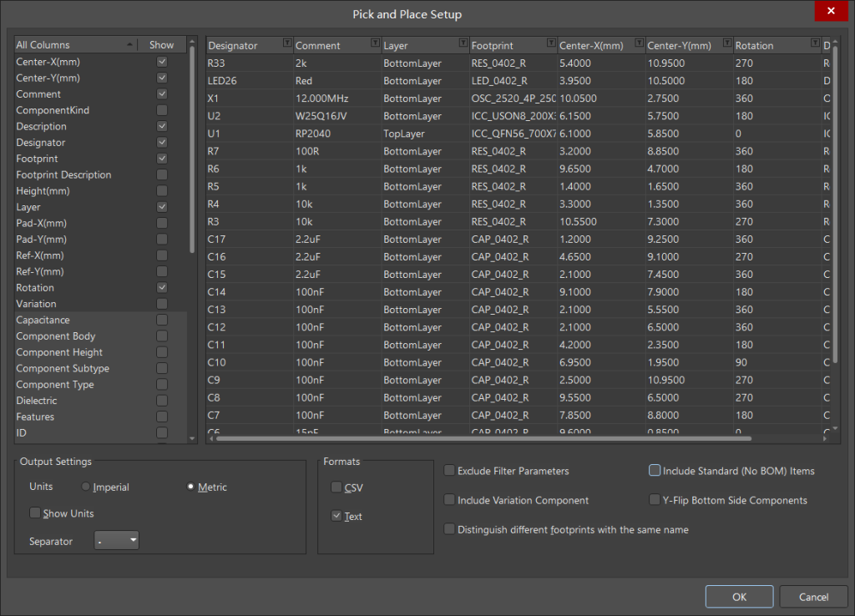The image size is (855, 616).
Task: Click the table's horizontal scrollbar
Action: 484,438
